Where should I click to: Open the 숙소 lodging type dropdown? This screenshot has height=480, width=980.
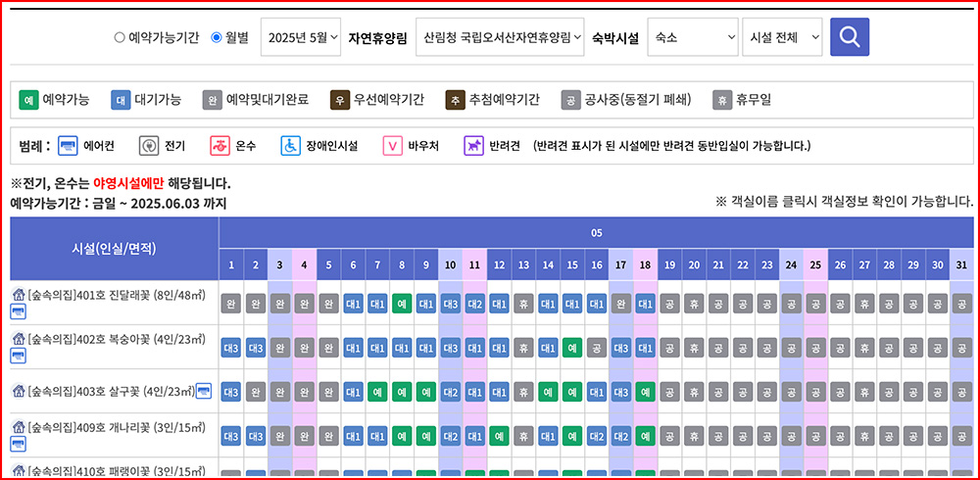point(693,37)
